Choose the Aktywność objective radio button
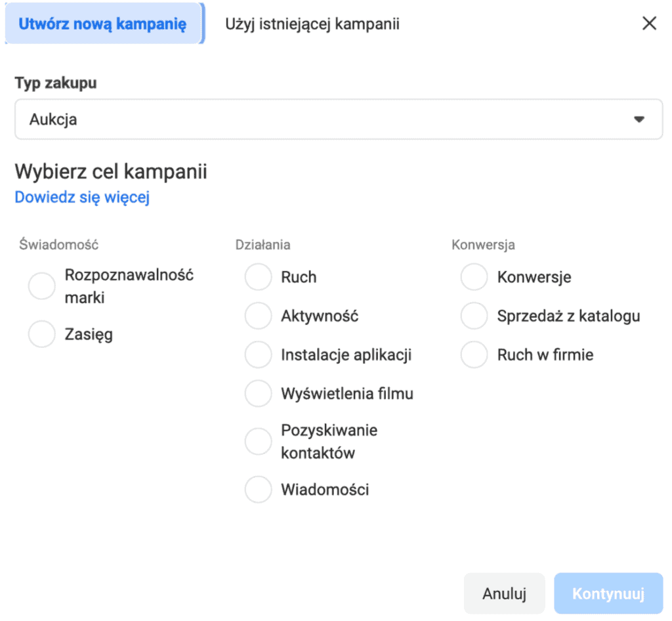This screenshot has height=621, width=672. point(258,316)
